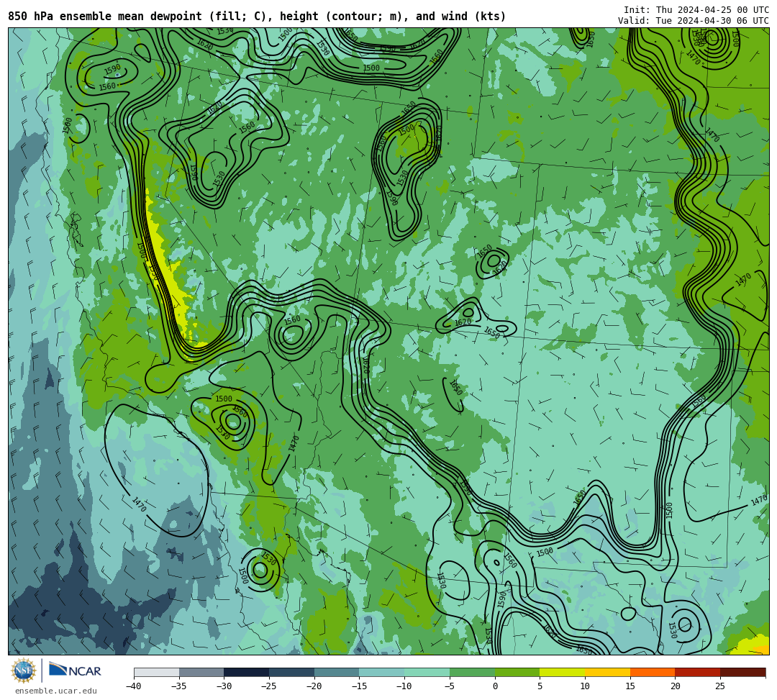Image resolution: width=777 pixels, height=700 pixels.
Task: Pick the amber 10 to 15 colorbar swatch
Action: coord(607,672)
